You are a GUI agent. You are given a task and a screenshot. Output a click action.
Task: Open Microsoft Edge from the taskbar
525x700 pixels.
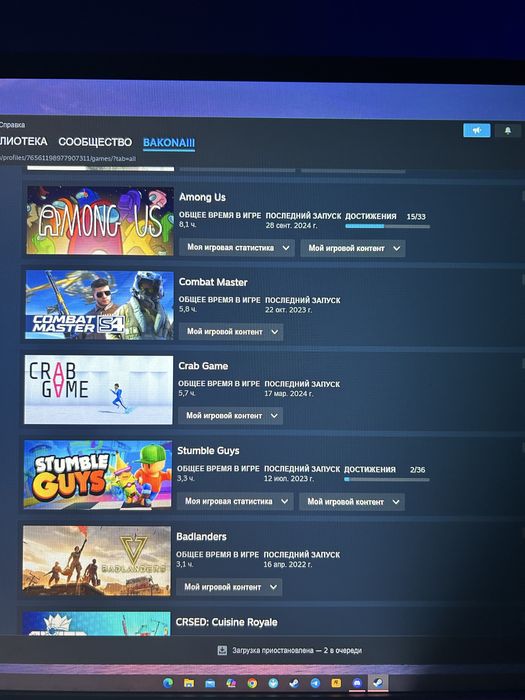click(x=168, y=683)
